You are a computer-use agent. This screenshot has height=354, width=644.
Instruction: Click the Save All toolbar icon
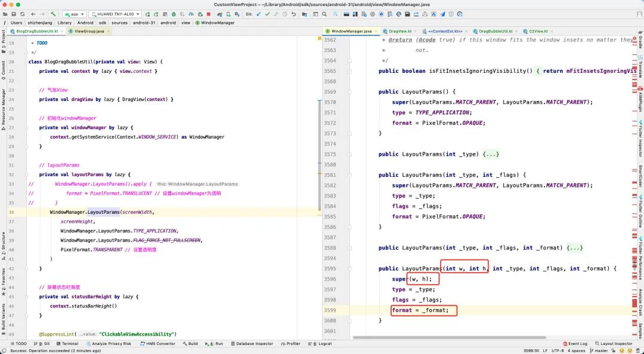pos(13,14)
